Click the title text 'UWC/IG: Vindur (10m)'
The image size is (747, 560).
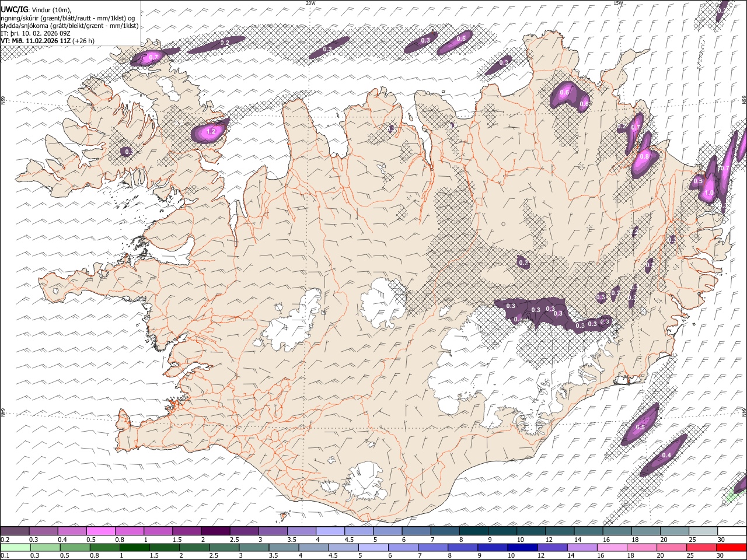[36, 9]
